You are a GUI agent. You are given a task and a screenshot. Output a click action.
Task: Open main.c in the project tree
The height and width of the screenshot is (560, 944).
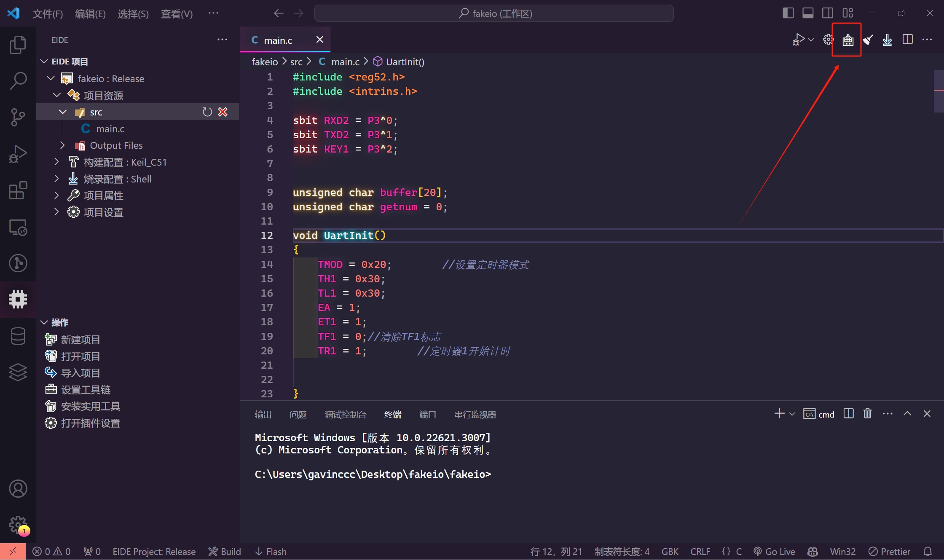pos(110,129)
